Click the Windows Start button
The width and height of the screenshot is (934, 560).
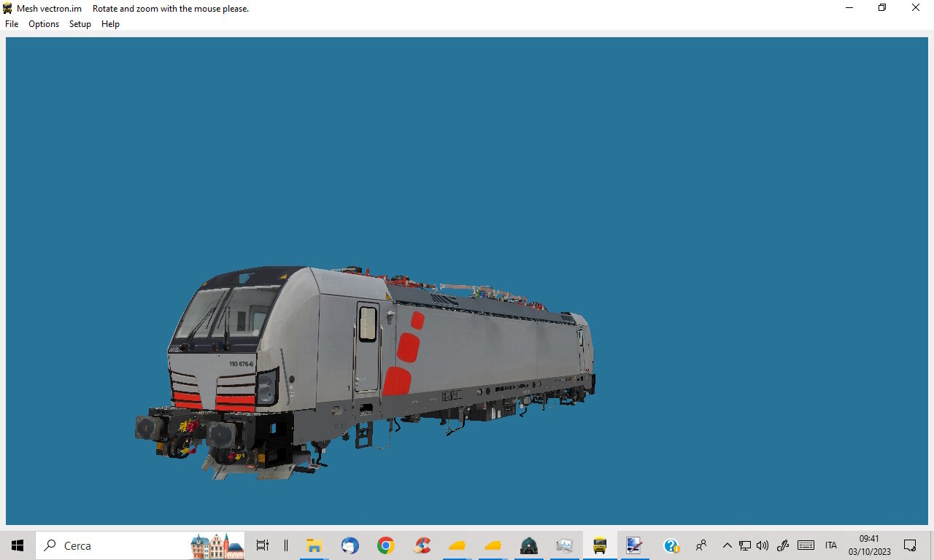point(18,545)
